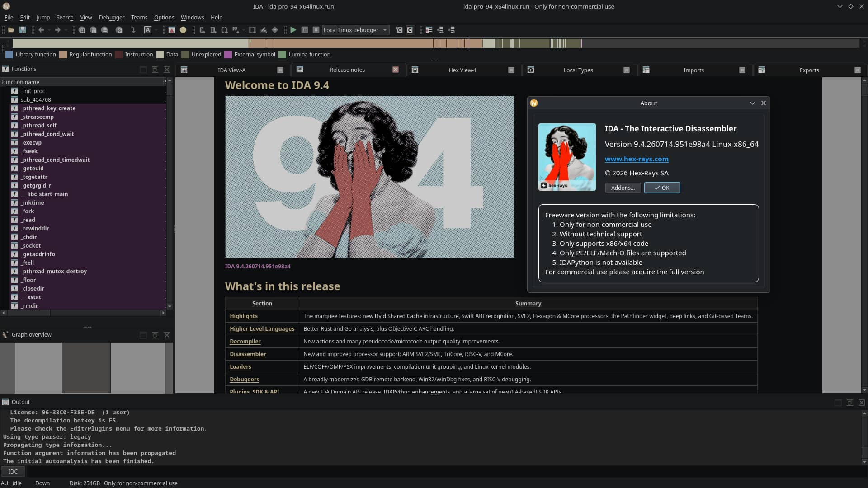The image size is (868, 488).
Task: Click the second icon right of debugger dropdown
Action: coord(410,30)
